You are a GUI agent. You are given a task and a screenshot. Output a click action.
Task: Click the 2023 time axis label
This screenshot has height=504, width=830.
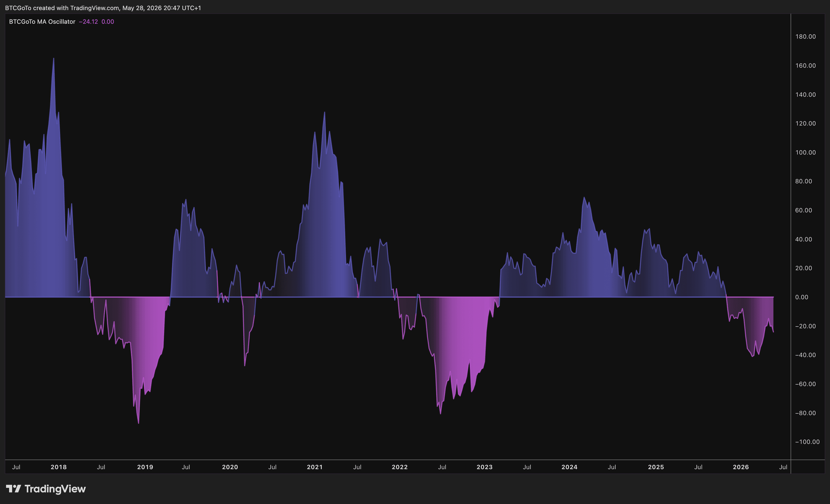[x=485, y=467]
